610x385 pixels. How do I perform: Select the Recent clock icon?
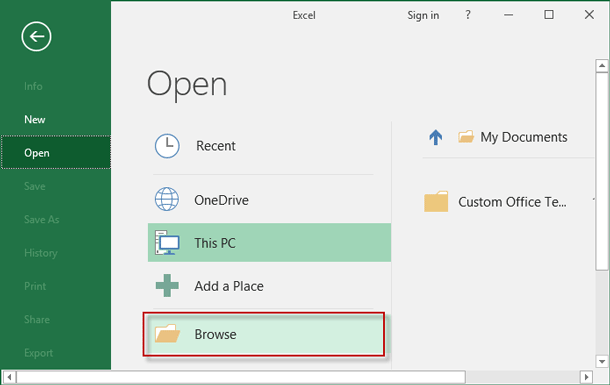click(167, 146)
